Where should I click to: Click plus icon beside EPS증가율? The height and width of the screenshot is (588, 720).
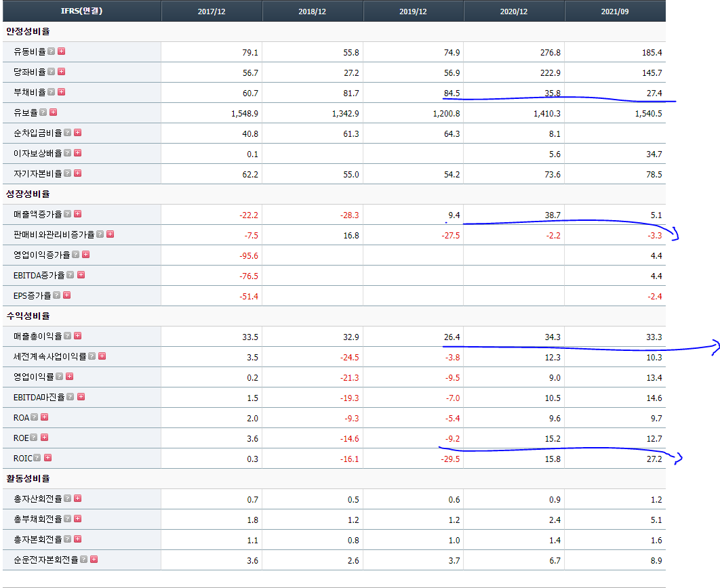pos(67,295)
